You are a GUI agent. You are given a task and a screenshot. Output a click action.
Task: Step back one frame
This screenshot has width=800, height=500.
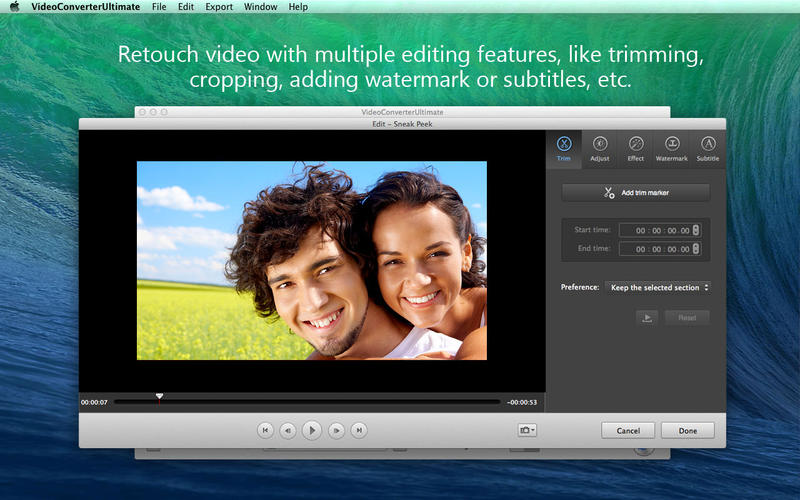point(288,430)
